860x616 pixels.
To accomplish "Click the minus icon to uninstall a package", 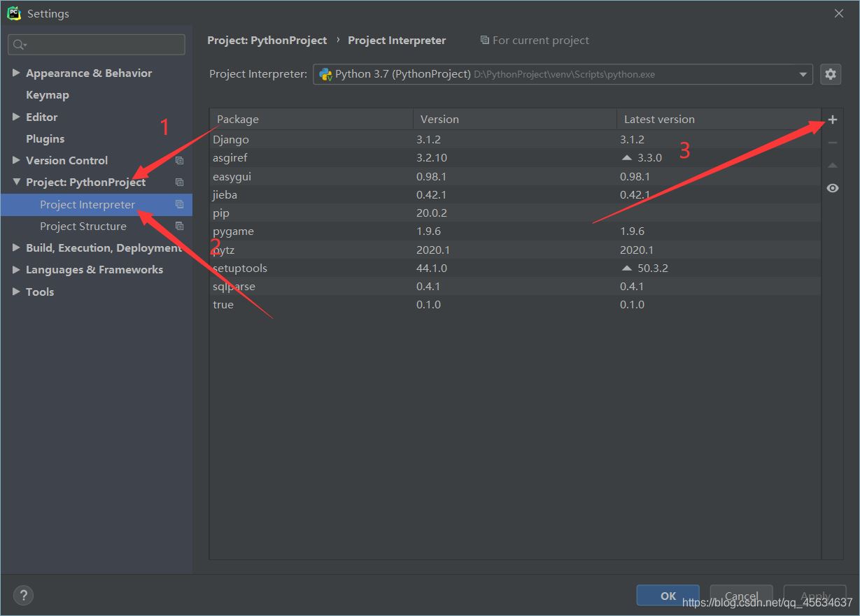I will pos(832,142).
